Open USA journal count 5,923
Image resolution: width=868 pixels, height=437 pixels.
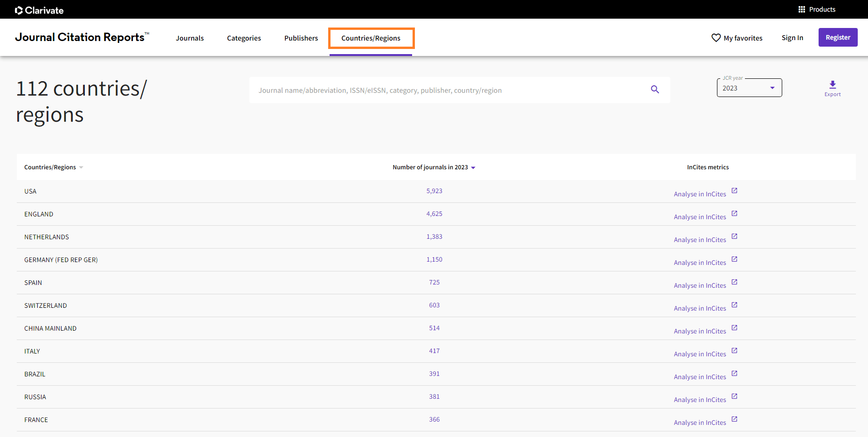click(434, 191)
